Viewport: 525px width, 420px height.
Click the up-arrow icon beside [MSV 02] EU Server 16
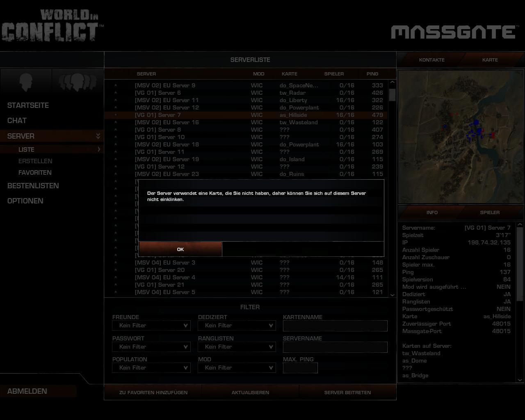[x=116, y=122]
